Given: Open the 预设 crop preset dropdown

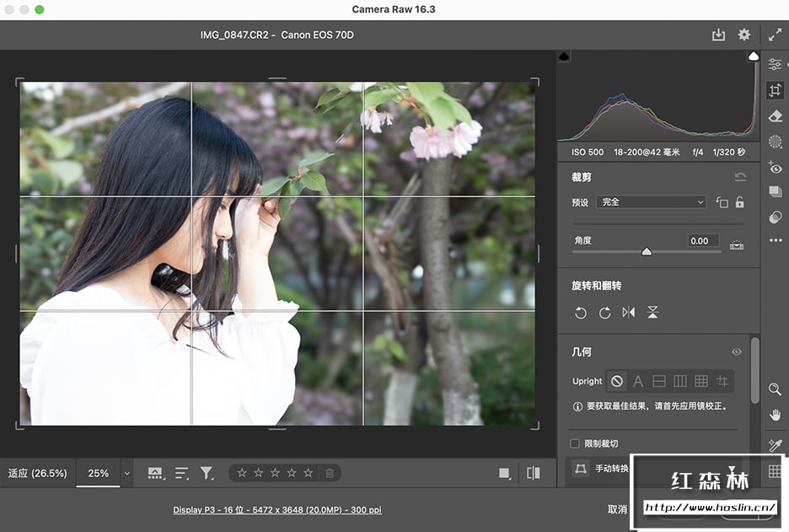Looking at the screenshot, I should [x=651, y=202].
